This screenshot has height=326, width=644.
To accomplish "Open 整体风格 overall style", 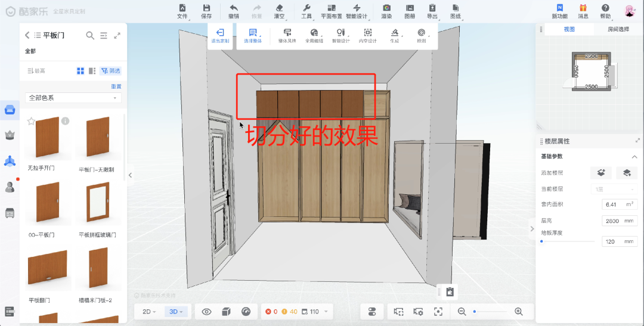I will 287,36.
